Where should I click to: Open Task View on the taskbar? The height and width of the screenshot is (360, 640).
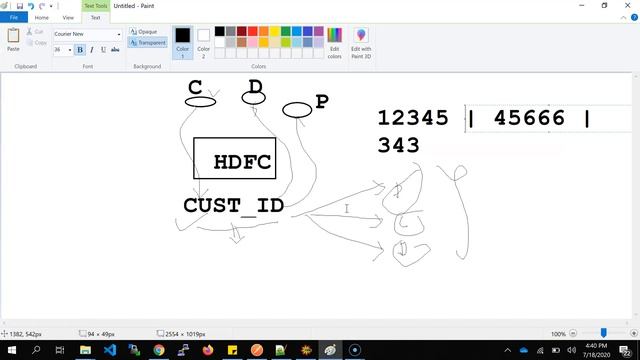click(x=60, y=350)
